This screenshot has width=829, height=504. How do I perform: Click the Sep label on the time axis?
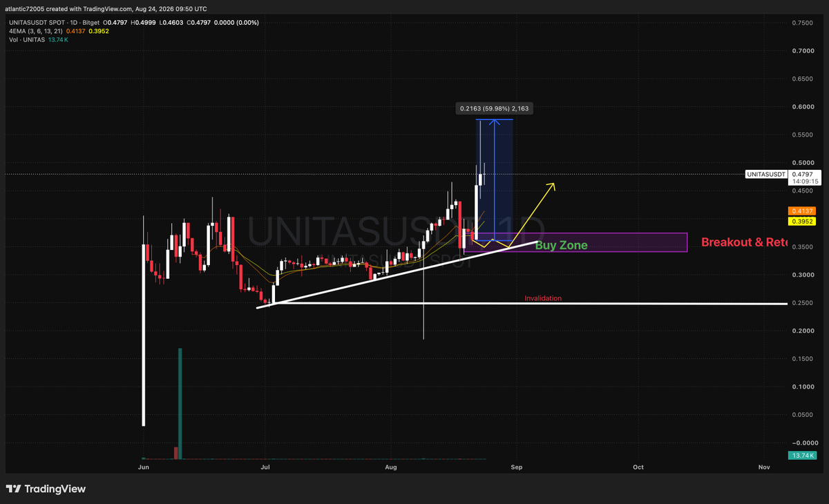pyautogui.click(x=516, y=467)
